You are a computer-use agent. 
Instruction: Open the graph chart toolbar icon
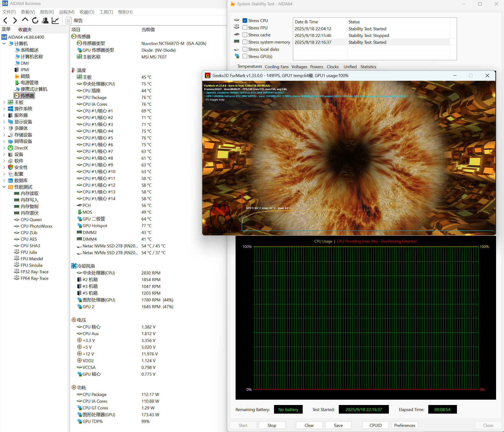pyautogui.click(x=55, y=20)
